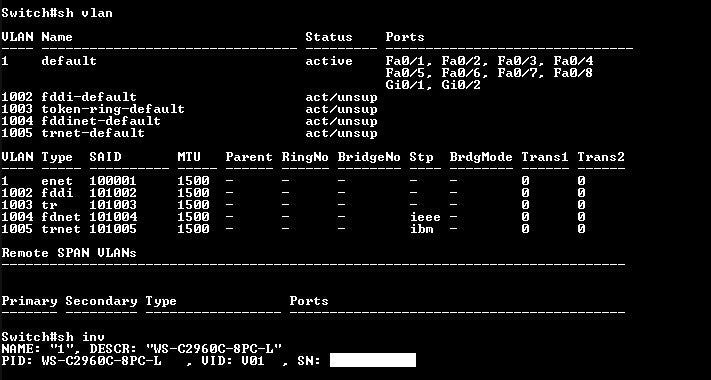Click the 'RingNo' column header
711x380 pixels.
(305, 157)
